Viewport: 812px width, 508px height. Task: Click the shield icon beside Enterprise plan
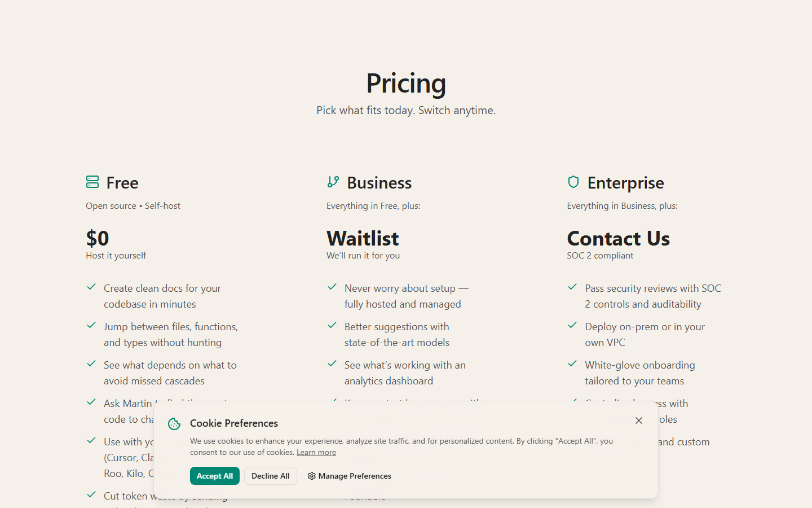click(x=573, y=182)
